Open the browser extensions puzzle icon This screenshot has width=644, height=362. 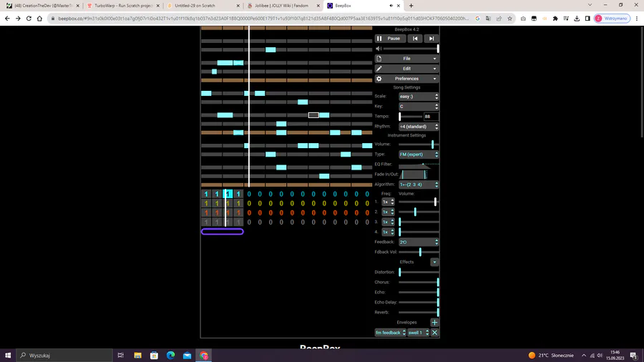click(555, 19)
